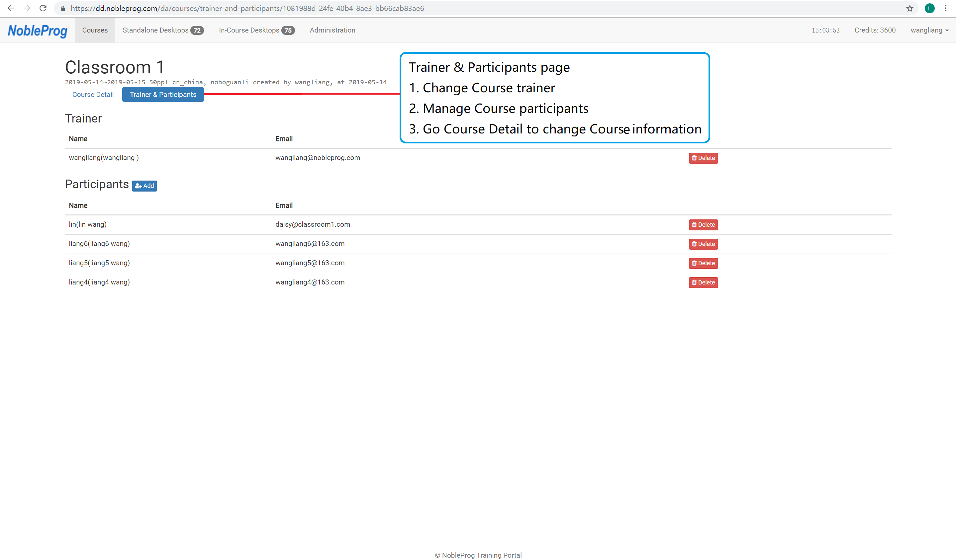Click the NobleProg logo
The width and height of the screenshot is (956, 560).
pyautogui.click(x=38, y=30)
